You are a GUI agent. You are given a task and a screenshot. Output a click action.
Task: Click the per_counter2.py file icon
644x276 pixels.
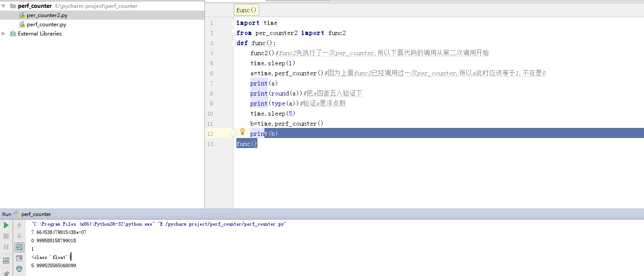[22, 15]
